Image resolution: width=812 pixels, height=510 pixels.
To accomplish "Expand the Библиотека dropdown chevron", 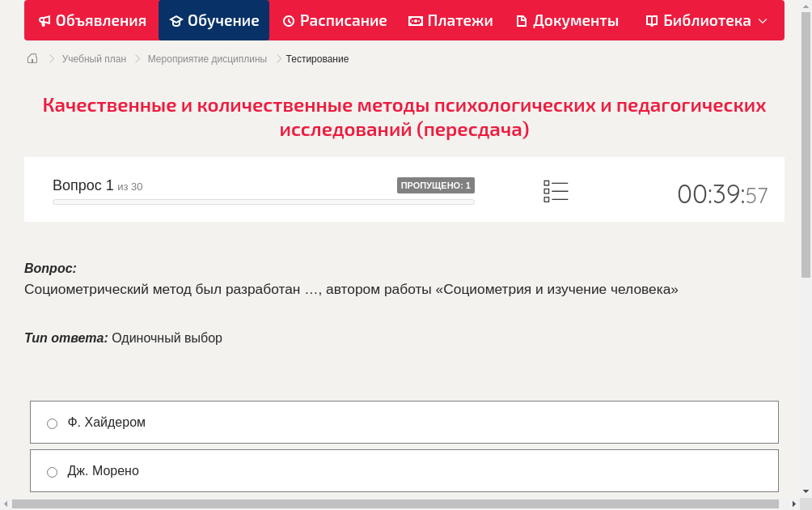I will (x=763, y=21).
